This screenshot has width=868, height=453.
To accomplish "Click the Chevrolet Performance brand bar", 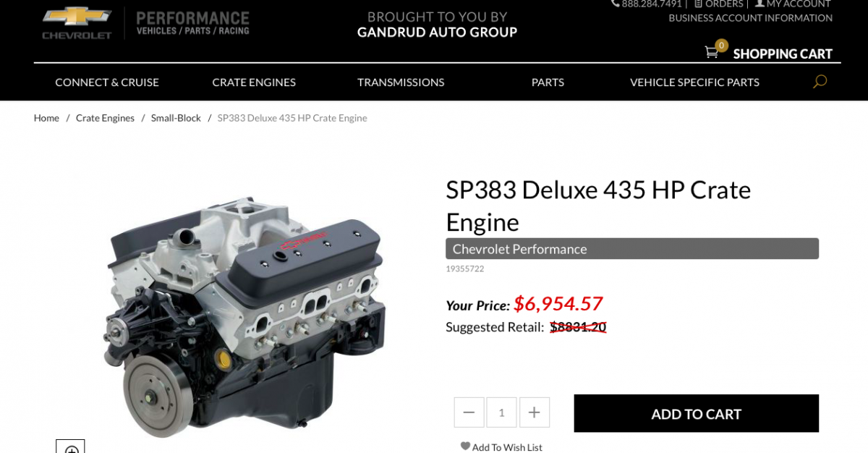I will pos(632,249).
